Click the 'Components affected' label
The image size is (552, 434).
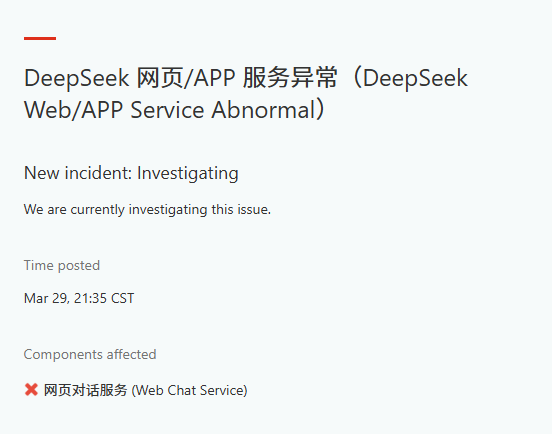pos(90,354)
